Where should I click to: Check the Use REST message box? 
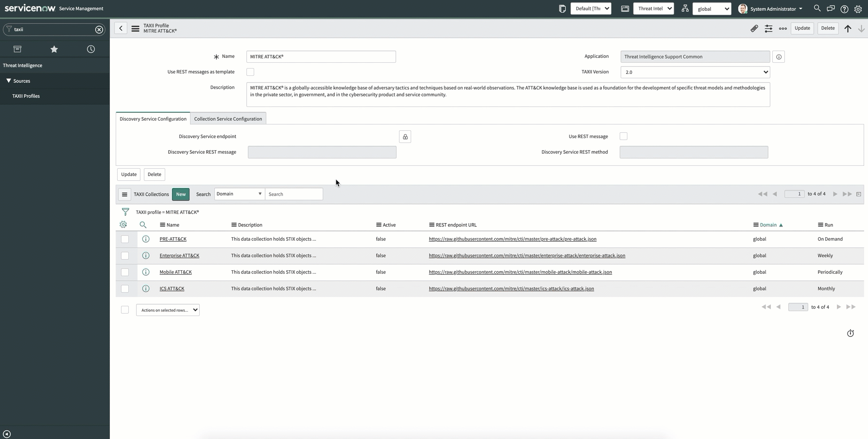click(624, 136)
